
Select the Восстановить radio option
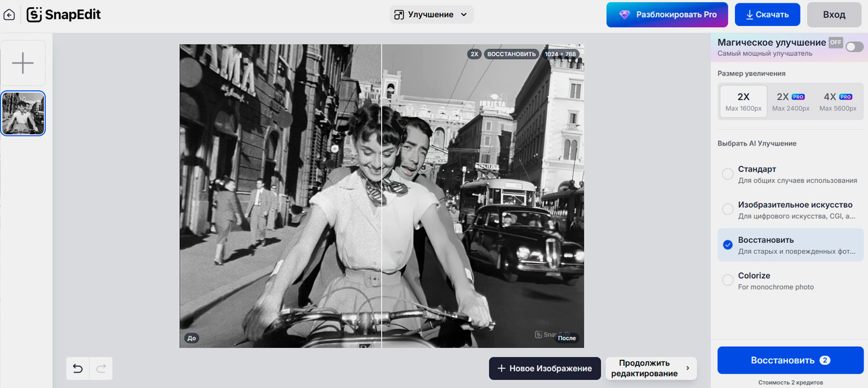(790, 245)
